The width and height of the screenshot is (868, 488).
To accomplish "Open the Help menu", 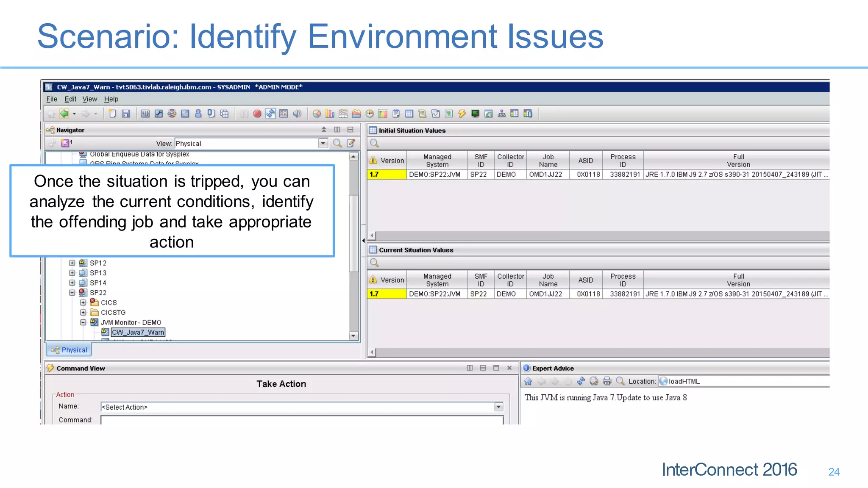I will [x=111, y=99].
